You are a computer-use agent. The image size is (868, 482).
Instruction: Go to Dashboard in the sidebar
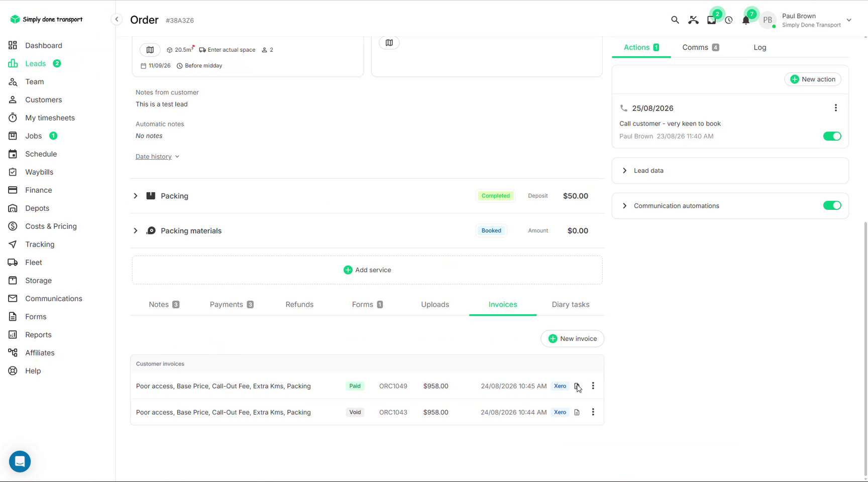44,45
